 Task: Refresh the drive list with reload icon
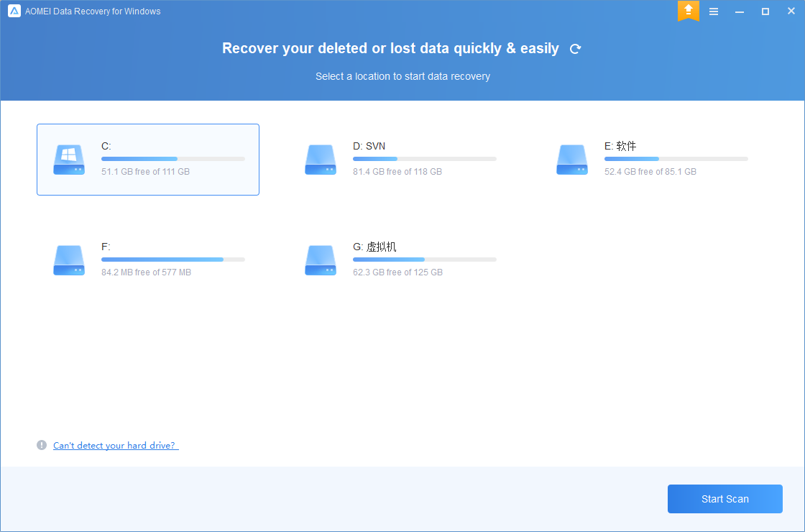click(576, 49)
